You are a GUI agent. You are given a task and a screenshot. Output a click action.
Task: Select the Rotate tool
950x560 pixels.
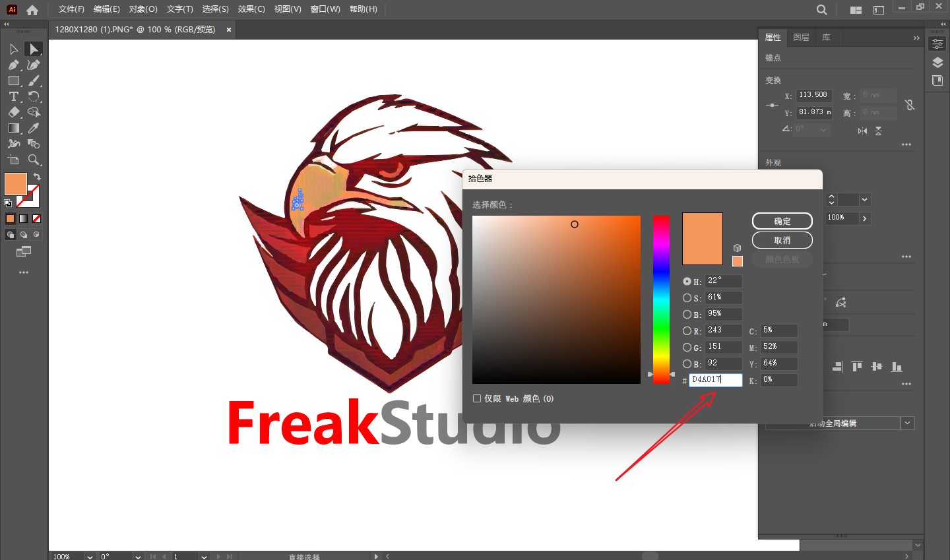34,97
